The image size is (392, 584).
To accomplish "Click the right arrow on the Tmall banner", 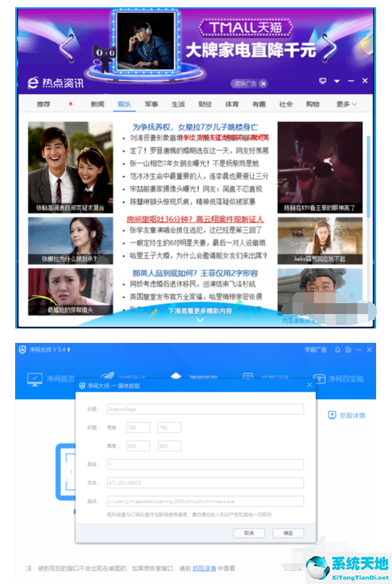I will (x=329, y=47).
